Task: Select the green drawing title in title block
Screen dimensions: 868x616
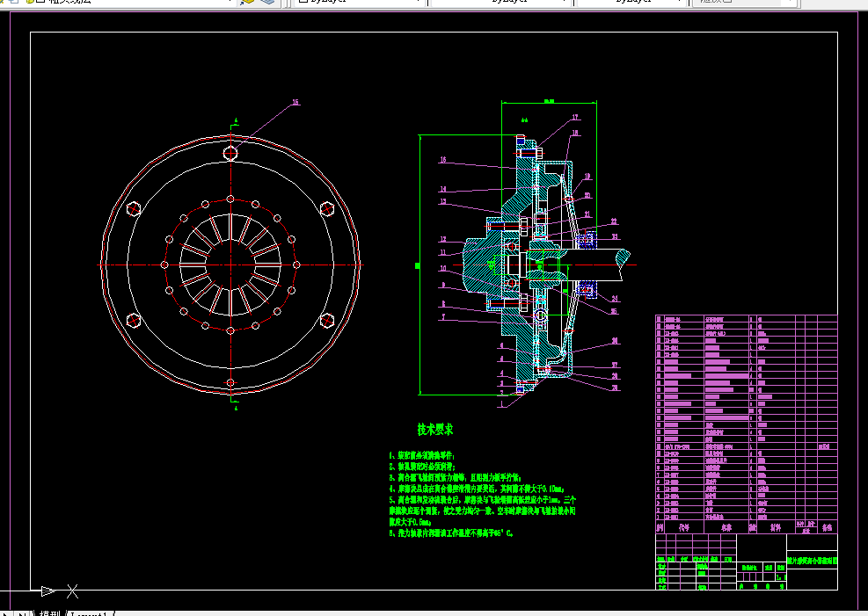Action: (810, 559)
